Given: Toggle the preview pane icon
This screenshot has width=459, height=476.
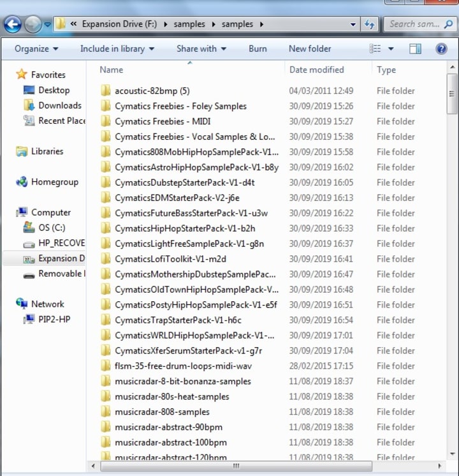Looking at the screenshot, I should click(415, 48).
